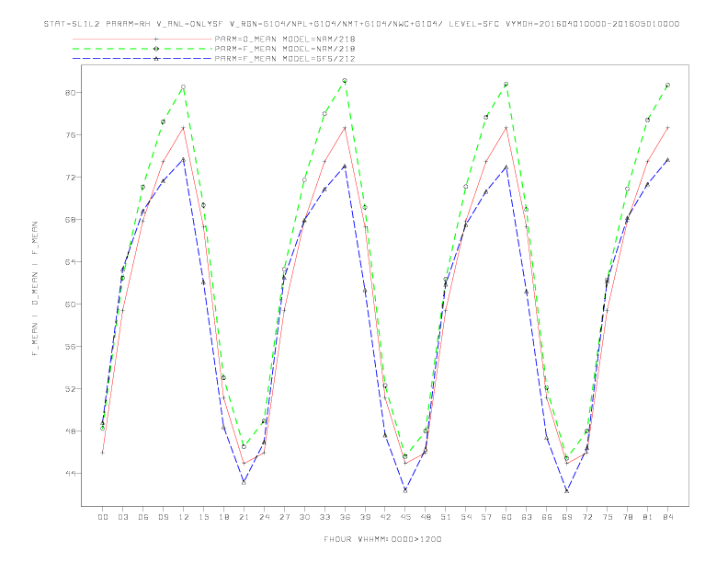The height and width of the screenshot is (563, 728).
Task: Click x-axis forecast hour label 00
Action: (103, 517)
